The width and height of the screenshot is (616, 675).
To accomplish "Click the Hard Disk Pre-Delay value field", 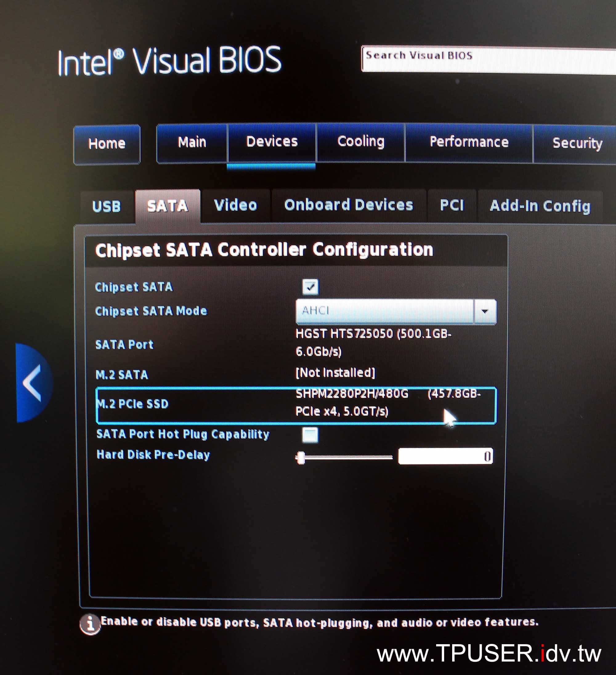I will (445, 456).
